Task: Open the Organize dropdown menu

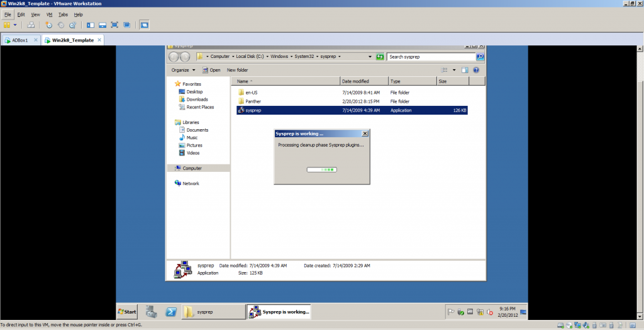Action: (x=183, y=70)
